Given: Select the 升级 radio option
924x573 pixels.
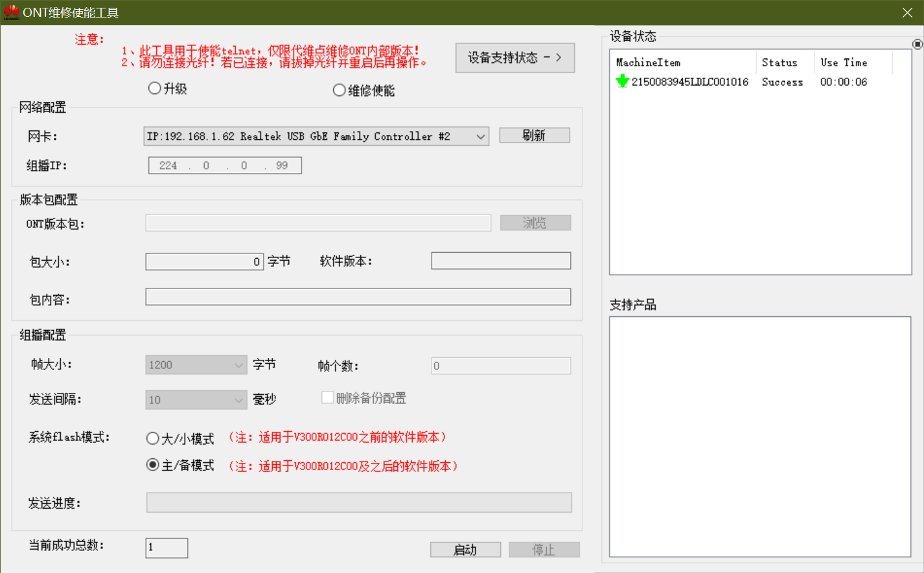Looking at the screenshot, I should [155, 88].
